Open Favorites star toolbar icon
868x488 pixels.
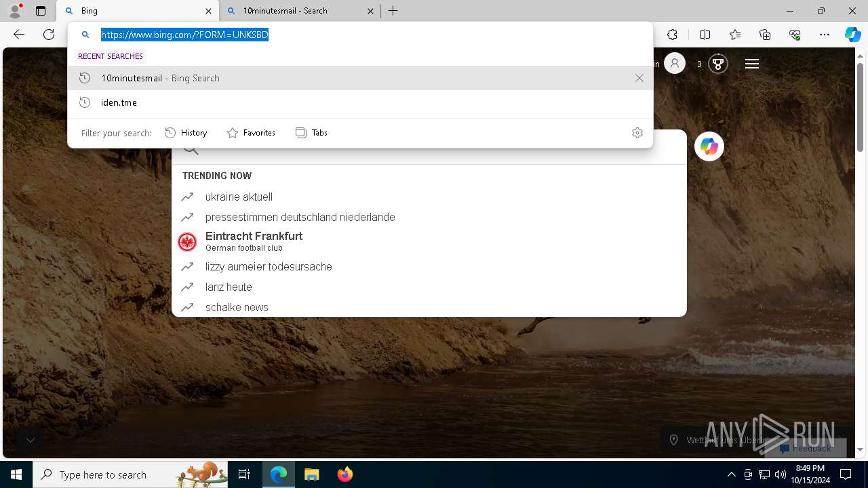coord(735,35)
